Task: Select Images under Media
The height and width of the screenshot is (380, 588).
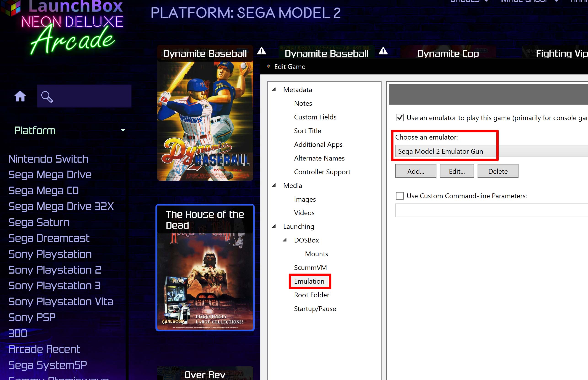Action: [x=305, y=199]
